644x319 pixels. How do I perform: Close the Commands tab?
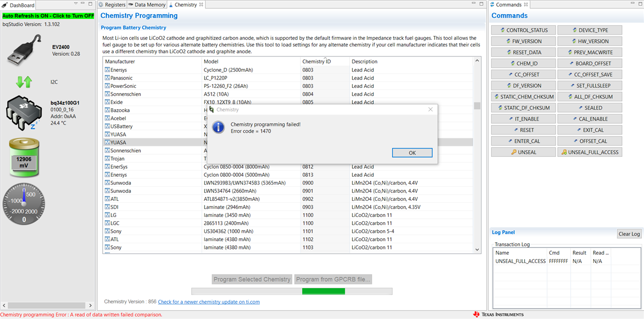tap(527, 5)
